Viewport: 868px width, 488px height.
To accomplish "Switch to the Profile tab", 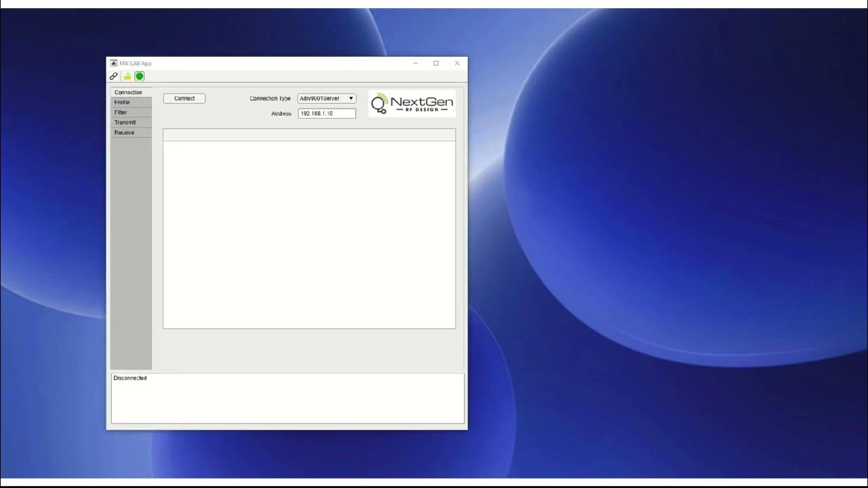I will 131,102.
